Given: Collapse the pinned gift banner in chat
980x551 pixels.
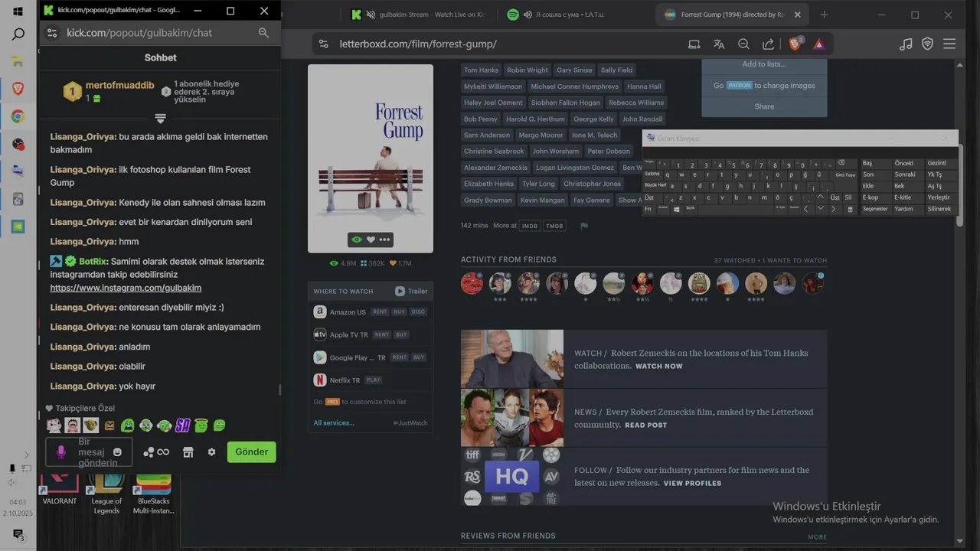Looking at the screenshot, I should [160, 119].
